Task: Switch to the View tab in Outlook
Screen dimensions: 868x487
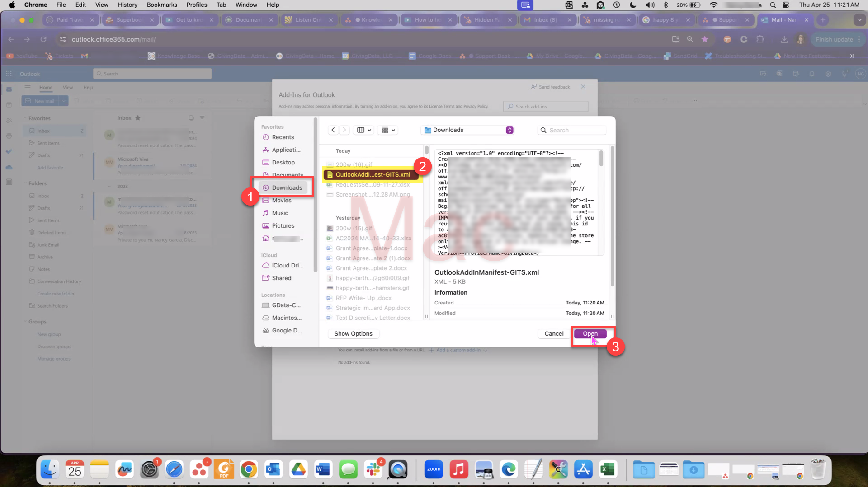Action: tap(68, 87)
